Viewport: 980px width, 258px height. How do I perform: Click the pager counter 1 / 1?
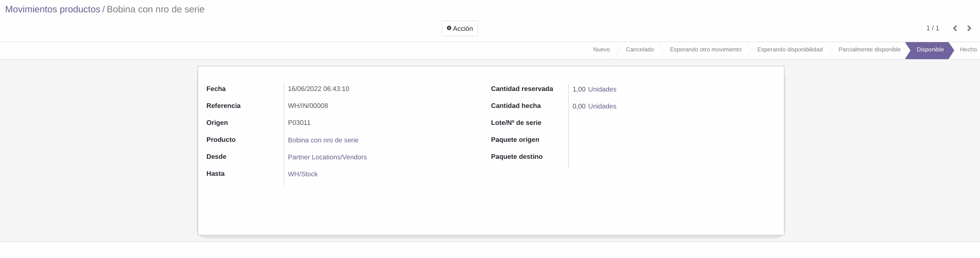coord(933,28)
